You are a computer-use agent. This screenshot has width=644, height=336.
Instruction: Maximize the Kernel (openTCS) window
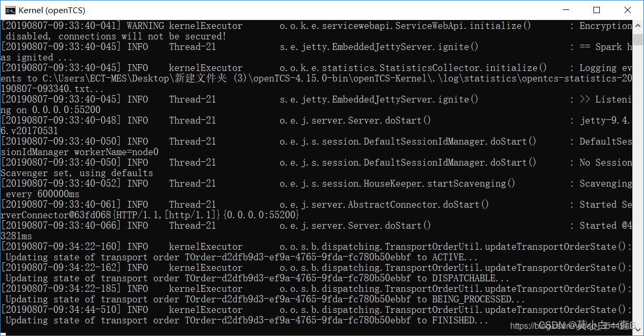pos(597,10)
